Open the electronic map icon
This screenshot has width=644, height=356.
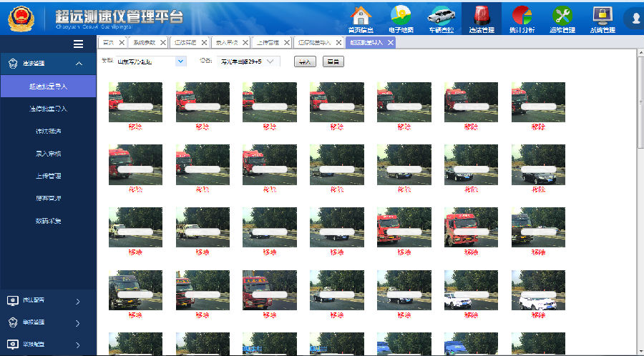(401, 16)
